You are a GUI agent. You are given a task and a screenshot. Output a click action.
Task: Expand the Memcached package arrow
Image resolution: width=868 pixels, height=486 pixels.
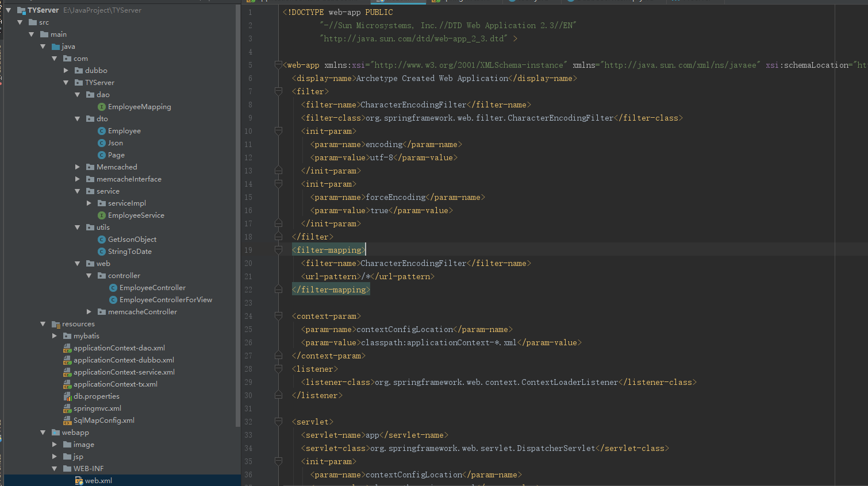78,167
